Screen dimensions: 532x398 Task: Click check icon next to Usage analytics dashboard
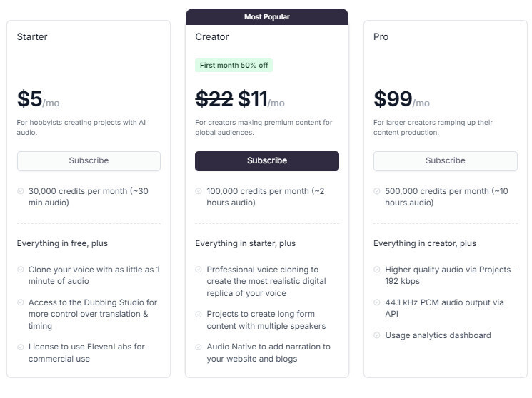point(377,335)
